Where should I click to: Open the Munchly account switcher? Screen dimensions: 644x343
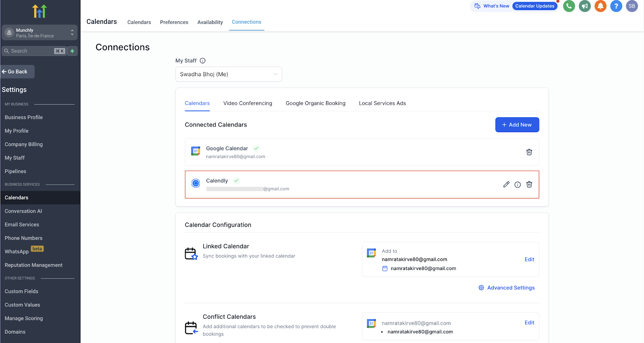39,33
